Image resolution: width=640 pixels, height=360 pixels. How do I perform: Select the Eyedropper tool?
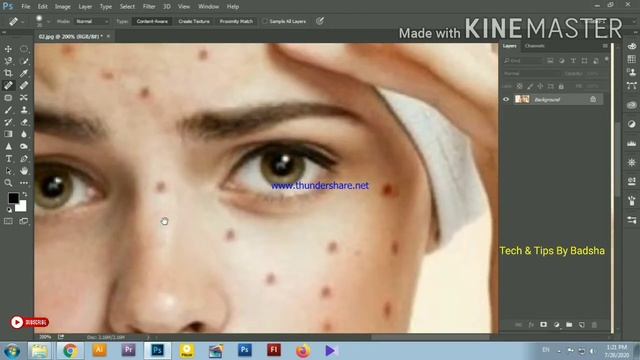pos(24,73)
